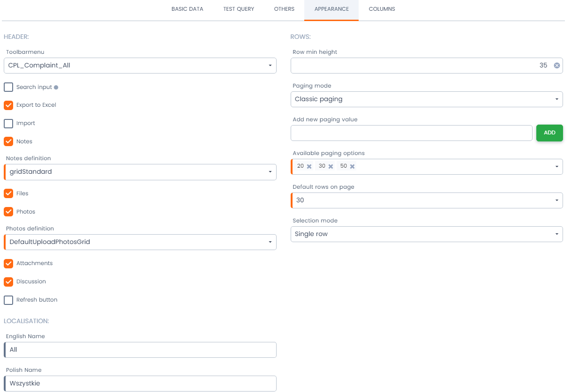
Task: Remove the 50 paging option tag
Action: tap(352, 166)
